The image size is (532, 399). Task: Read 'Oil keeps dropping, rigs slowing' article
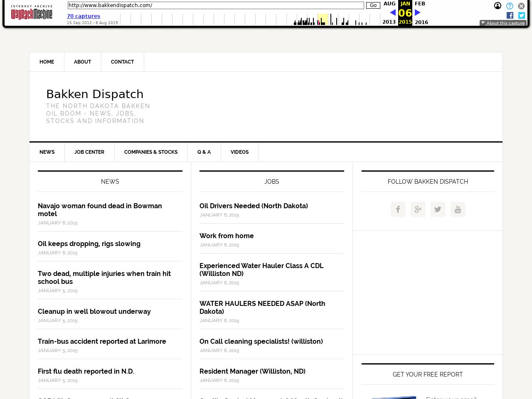tap(89, 244)
